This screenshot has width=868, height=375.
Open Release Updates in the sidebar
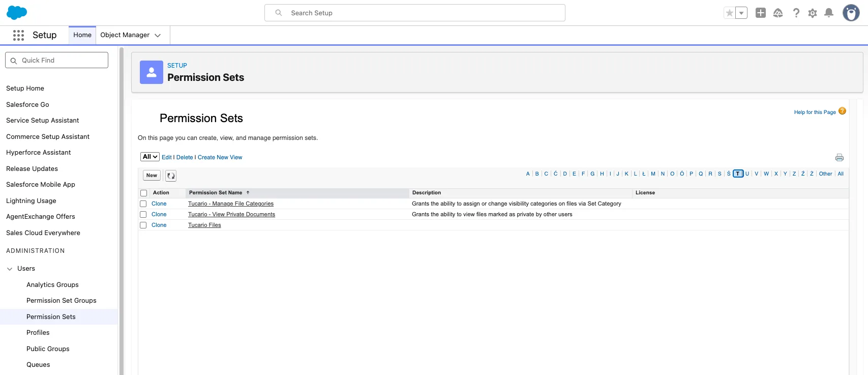coord(32,169)
